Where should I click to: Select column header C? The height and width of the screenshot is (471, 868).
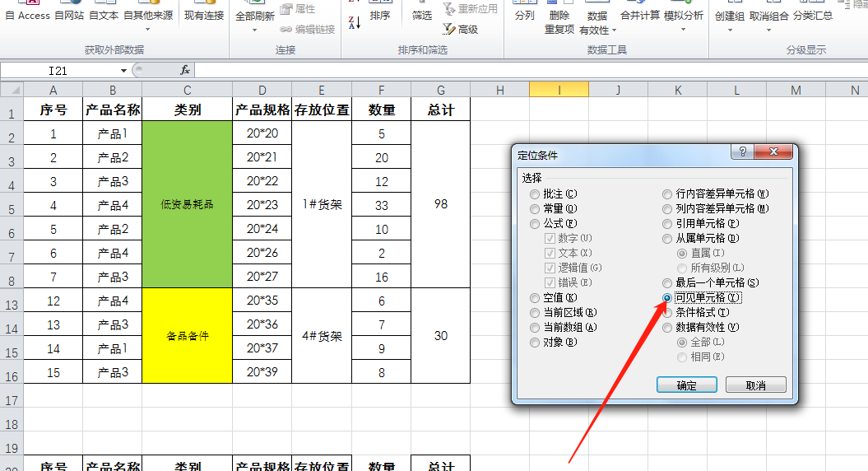(187, 90)
